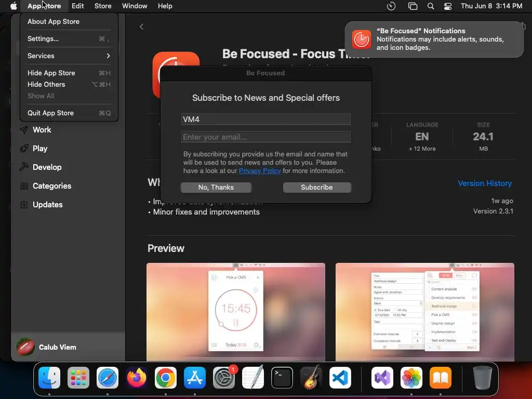532x399 pixels.
Task: Click the LANGUAGE EN info cell
Action: click(422, 137)
